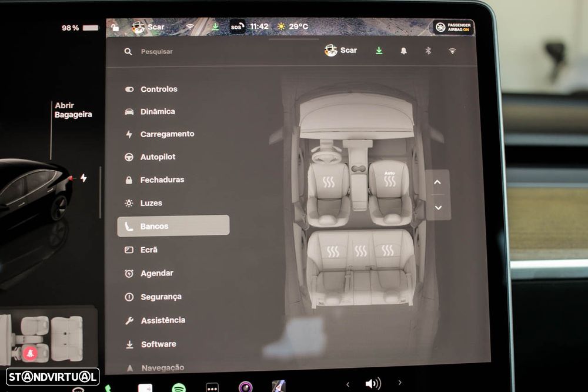Click the search magnifier icon
The width and height of the screenshot is (588, 392).
pyautogui.click(x=128, y=51)
